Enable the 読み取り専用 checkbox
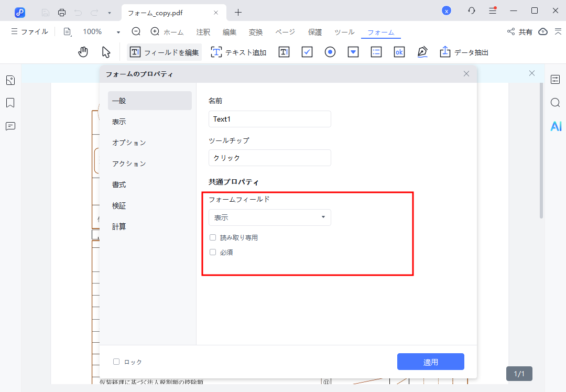Screen dimensions: 566x392 (x=212, y=237)
